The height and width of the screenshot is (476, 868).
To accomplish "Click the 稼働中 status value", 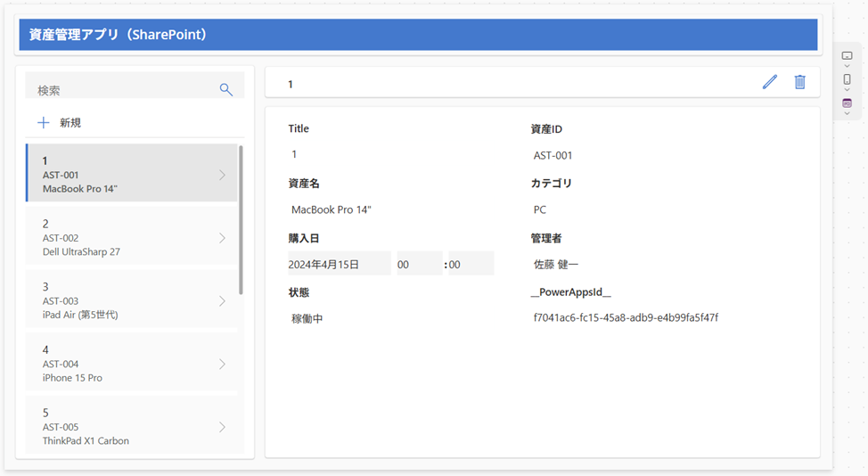I will point(307,319).
